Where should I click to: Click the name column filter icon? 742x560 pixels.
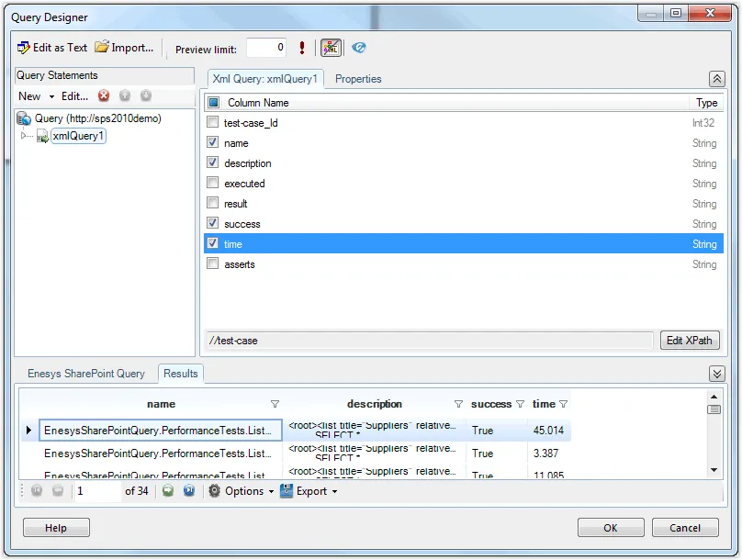point(275,404)
